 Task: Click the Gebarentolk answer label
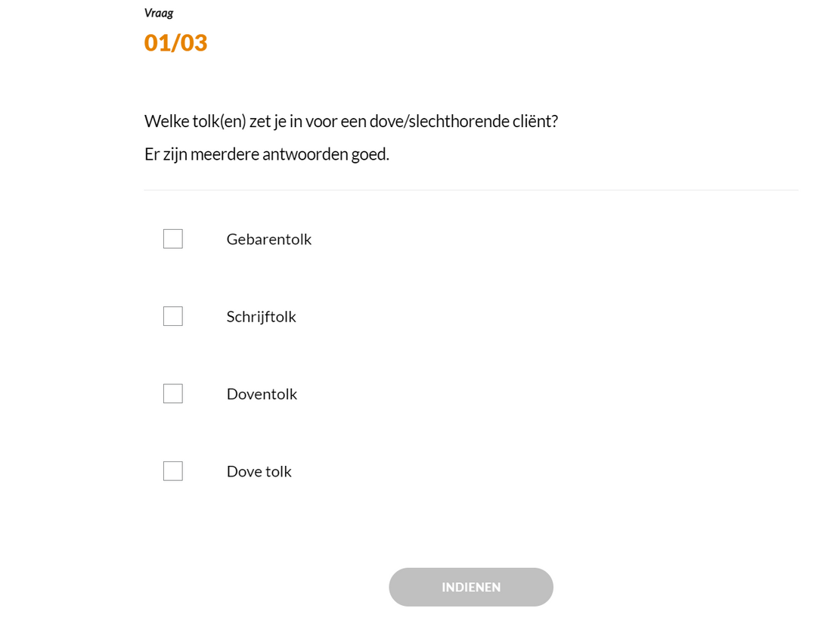click(268, 239)
